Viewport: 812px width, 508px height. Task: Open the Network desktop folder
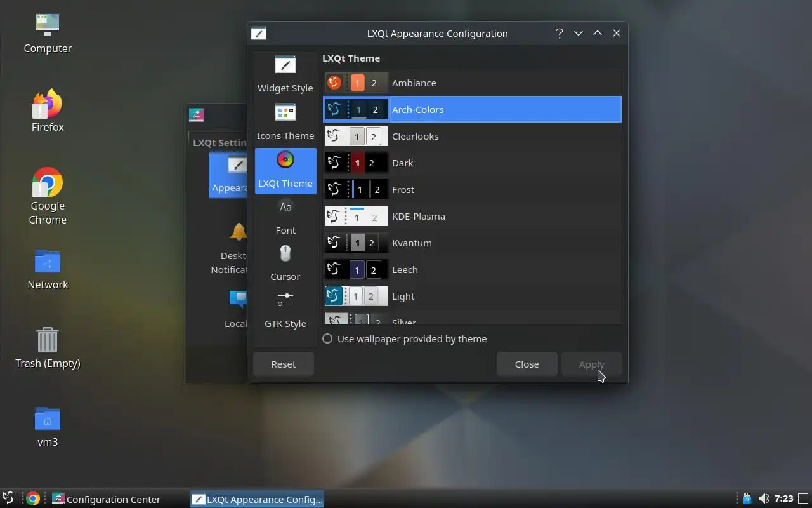click(x=48, y=269)
